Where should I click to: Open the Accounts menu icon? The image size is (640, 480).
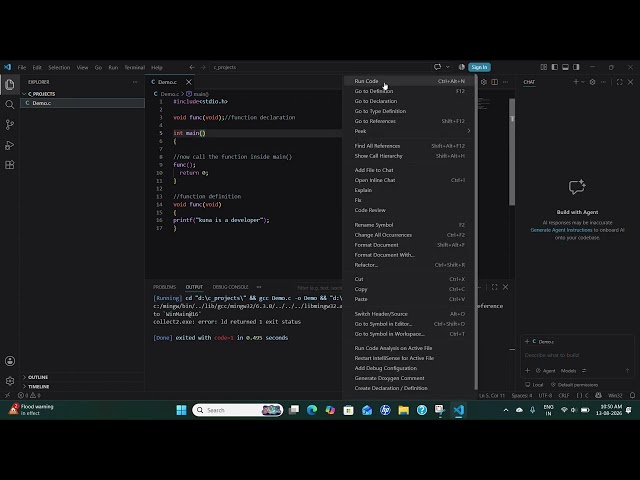point(10,361)
